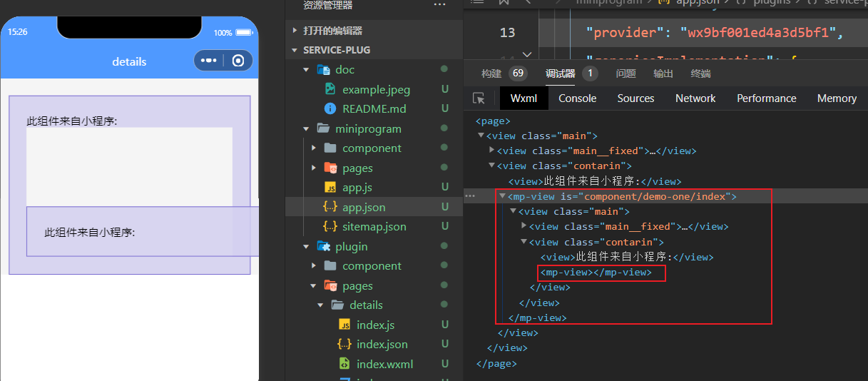The image size is (868, 381).
Task: Click the 资源管理器 panel title
Action: [327, 4]
